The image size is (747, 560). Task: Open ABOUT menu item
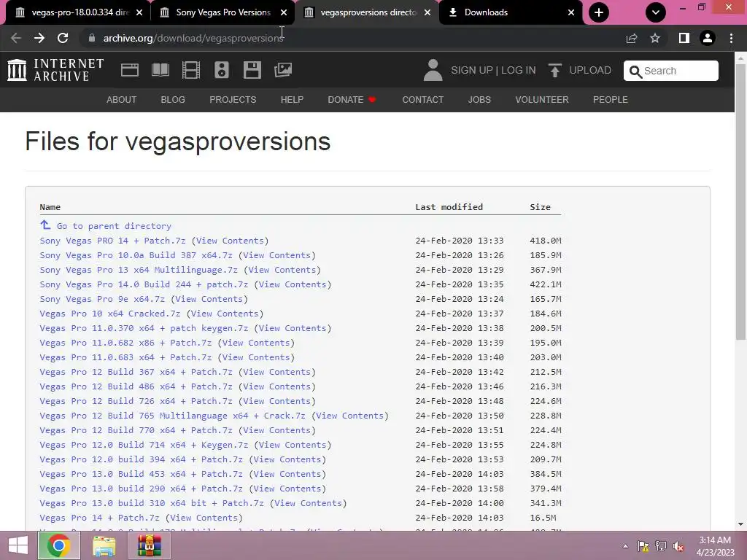point(122,99)
